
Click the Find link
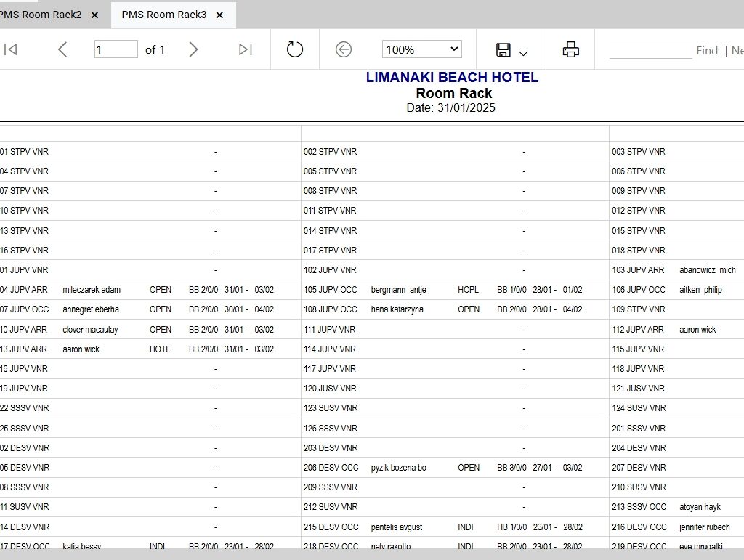[x=707, y=50]
